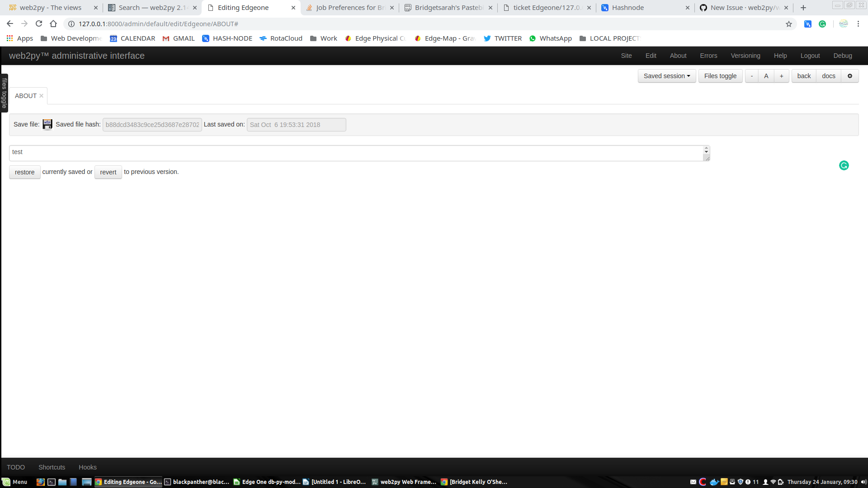Screen dimensions: 868x488
Task: Reload the page with browser refresh icon
Action: coord(39,24)
